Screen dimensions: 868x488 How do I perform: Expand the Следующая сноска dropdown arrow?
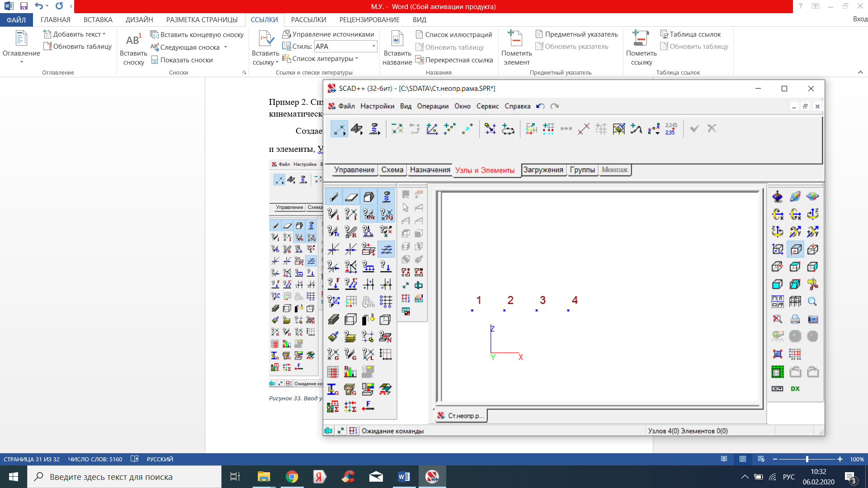tap(226, 47)
